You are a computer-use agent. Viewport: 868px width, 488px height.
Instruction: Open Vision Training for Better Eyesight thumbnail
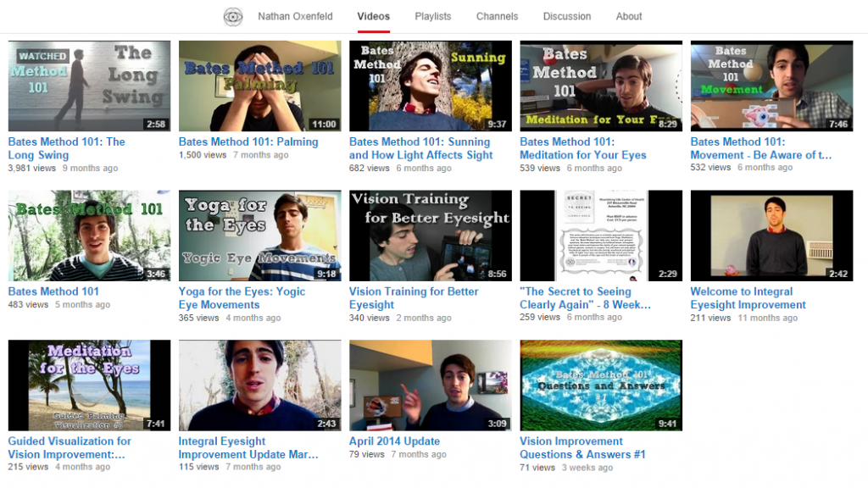pyautogui.click(x=430, y=236)
